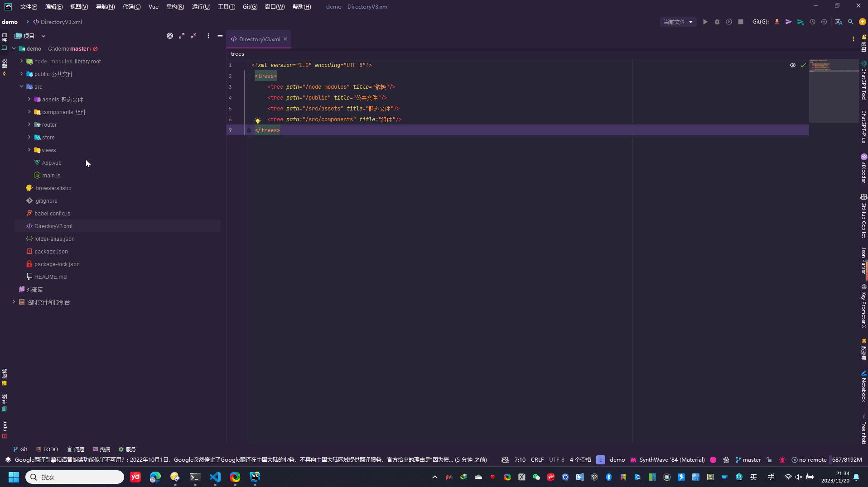Open GitHub Copilot side panel
This screenshot has width=868, height=487.
tap(863, 216)
